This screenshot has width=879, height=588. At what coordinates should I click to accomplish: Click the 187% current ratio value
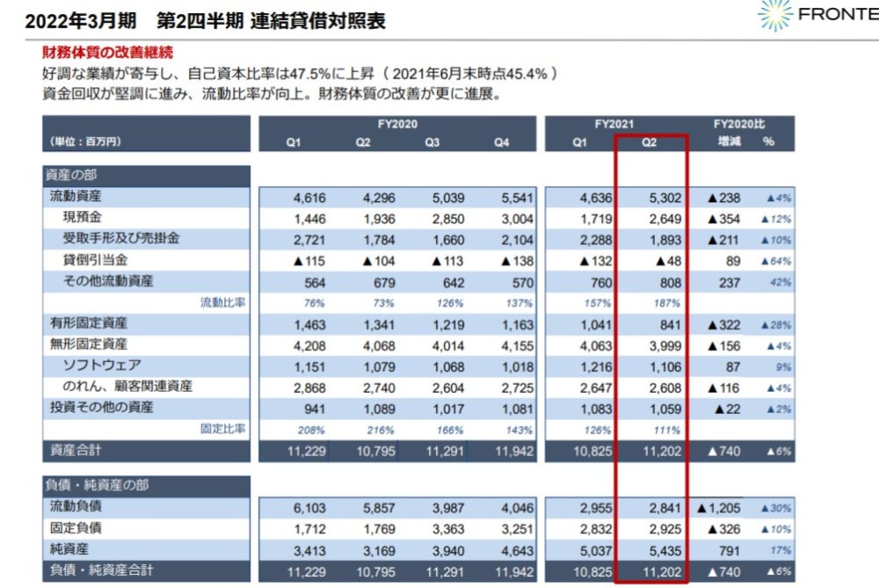coord(666,303)
